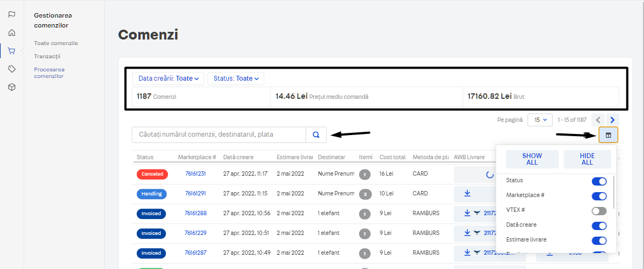Open the price tag icon in sidebar
Screen dimensions: 644x269
[x=12, y=69]
